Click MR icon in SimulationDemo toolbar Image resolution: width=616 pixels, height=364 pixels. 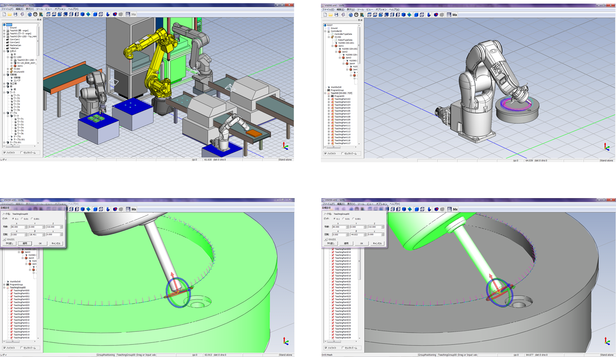point(134,15)
